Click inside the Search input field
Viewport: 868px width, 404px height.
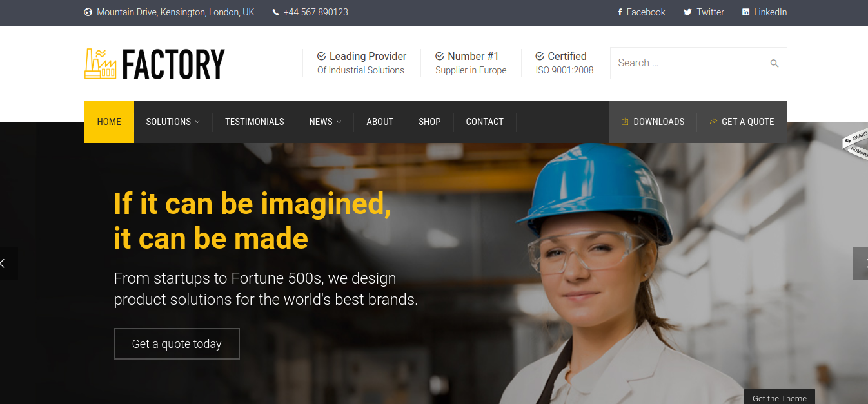(687, 63)
